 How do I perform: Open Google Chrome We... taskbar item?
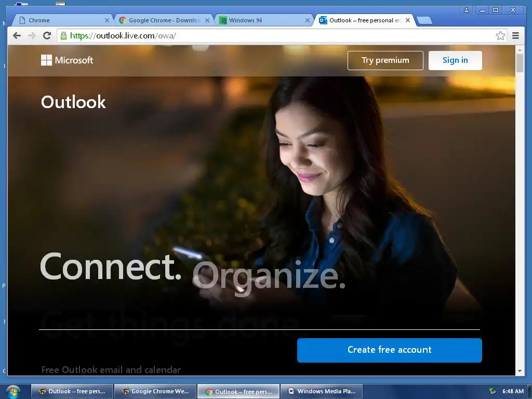point(155,391)
